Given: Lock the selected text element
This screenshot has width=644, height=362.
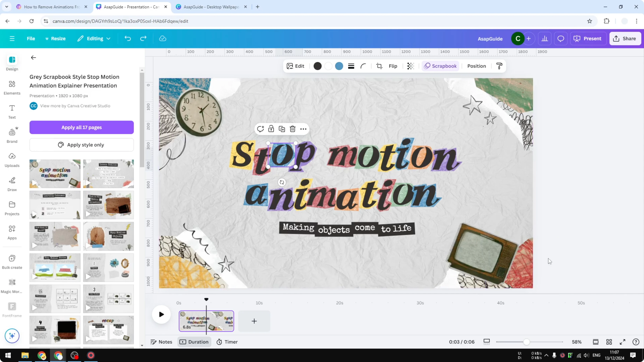Looking at the screenshot, I should click(x=271, y=129).
